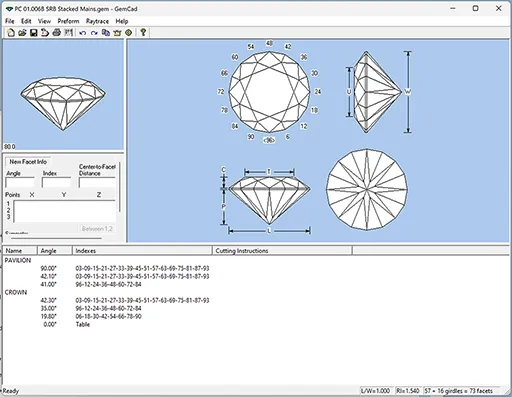Click the New file toolbar icon
The image size is (512, 397).
[11, 33]
